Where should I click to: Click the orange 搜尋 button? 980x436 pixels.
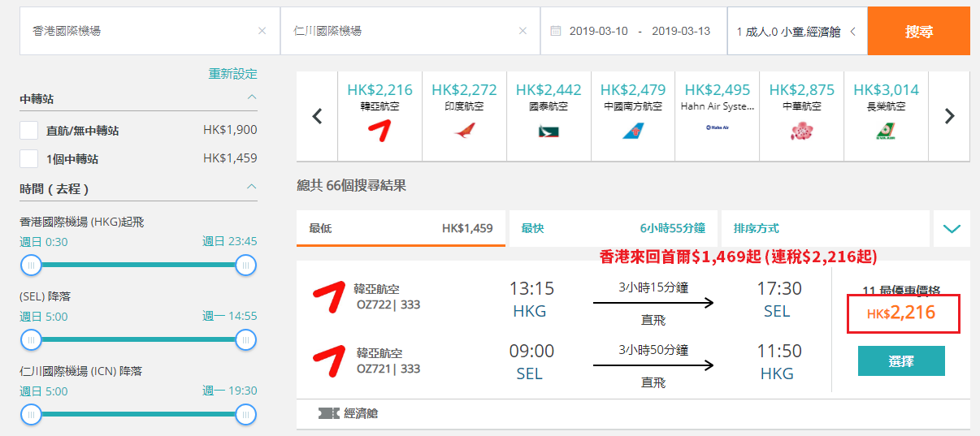click(x=919, y=31)
